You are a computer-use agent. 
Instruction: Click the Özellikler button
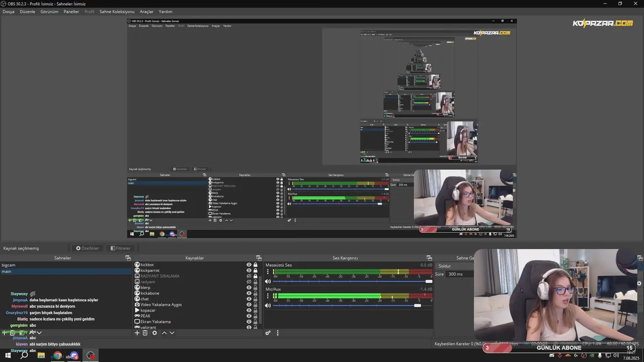pyautogui.click(x=88, y=248)
